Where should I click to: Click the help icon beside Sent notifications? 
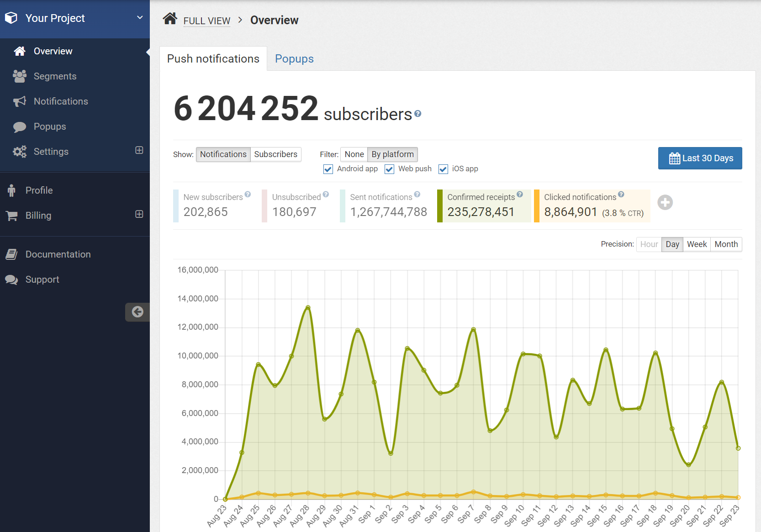[x=417, y=195]
